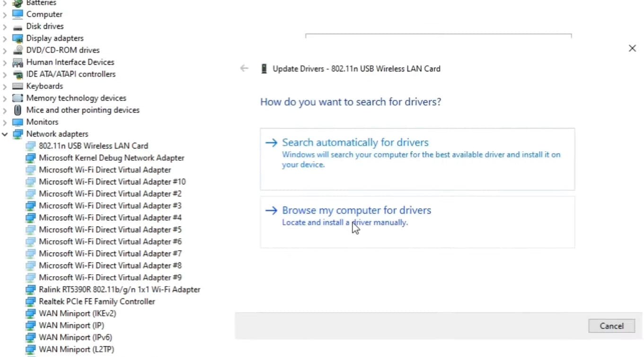Collapse the Network adapters category
This screenshot has height=357, width=644.
[x=5, y=134]
